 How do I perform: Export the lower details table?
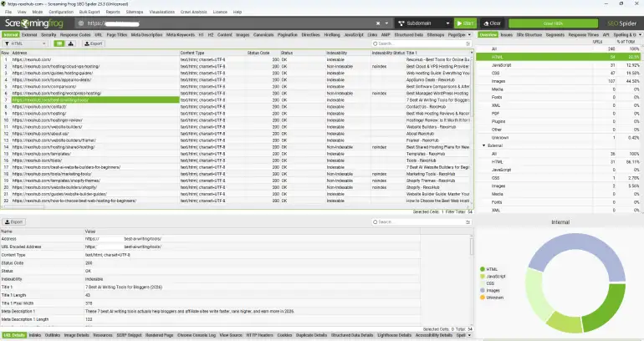(x=14, y=222)
